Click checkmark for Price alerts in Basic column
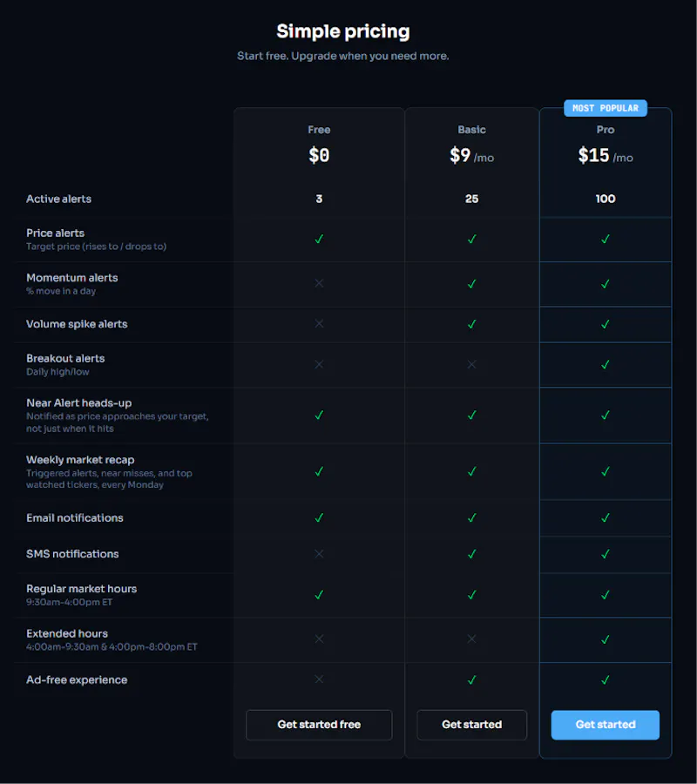Screen dimensions: 697x784 pos(471,239)
